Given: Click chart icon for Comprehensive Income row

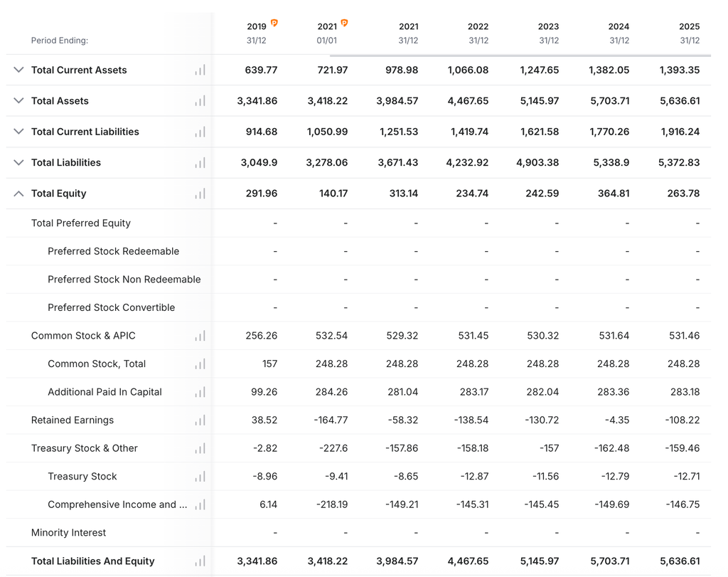Looking at the screenshot, I should click(200, 505).
